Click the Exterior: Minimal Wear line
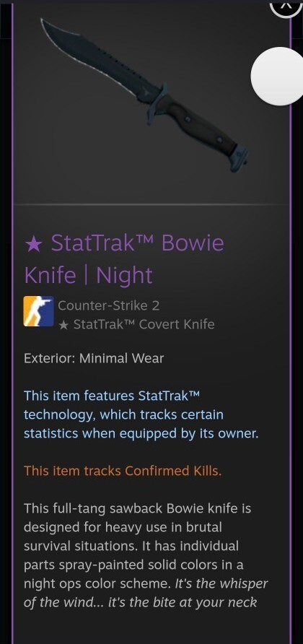This screenshot has width=303, height=644. [94, 358]
